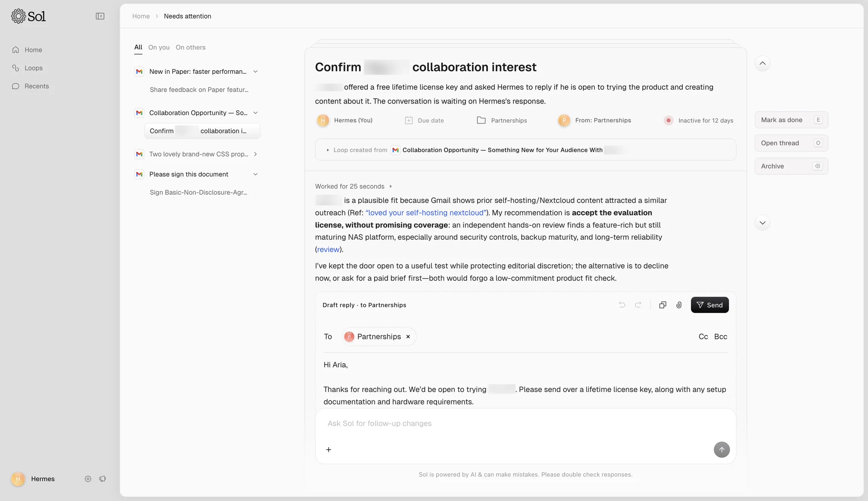Collapse the Collaboration Opportunity thread
The width and height of the screenshot is (868, 501).
(256, 112)
